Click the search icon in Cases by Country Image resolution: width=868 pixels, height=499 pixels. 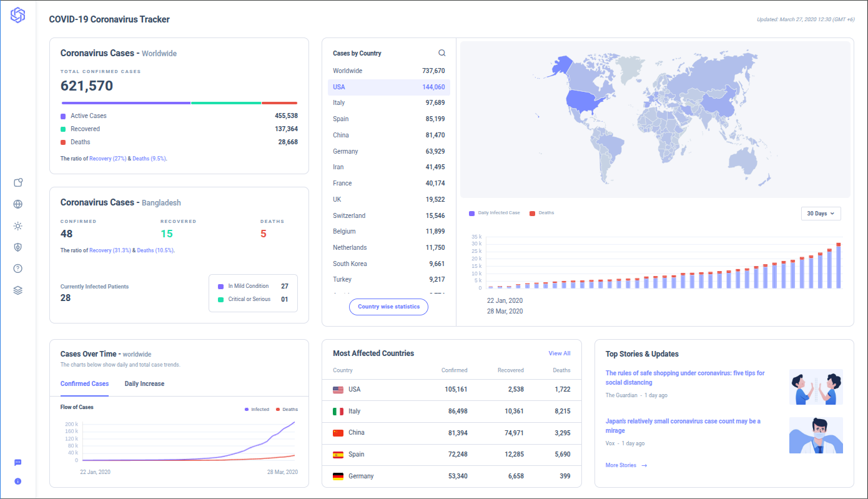pos(442,53)
